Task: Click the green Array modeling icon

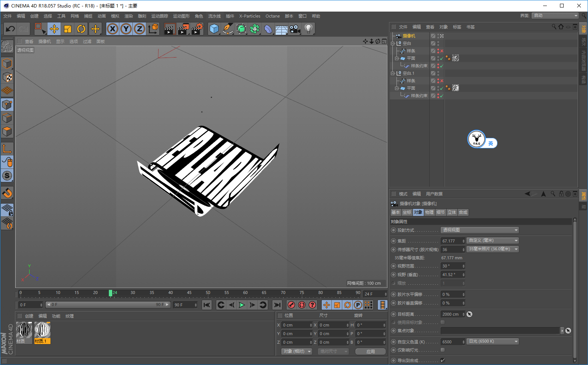Action: click(255, 29)
